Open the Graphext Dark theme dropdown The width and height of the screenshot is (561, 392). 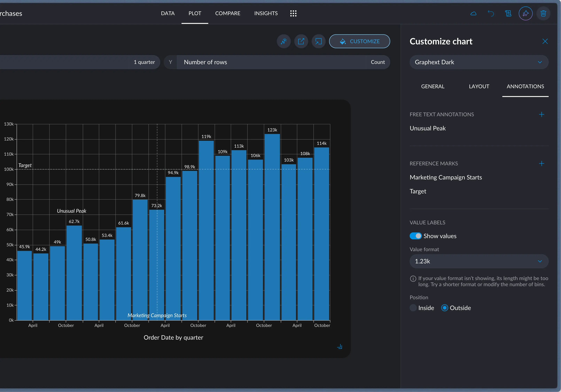479,62
